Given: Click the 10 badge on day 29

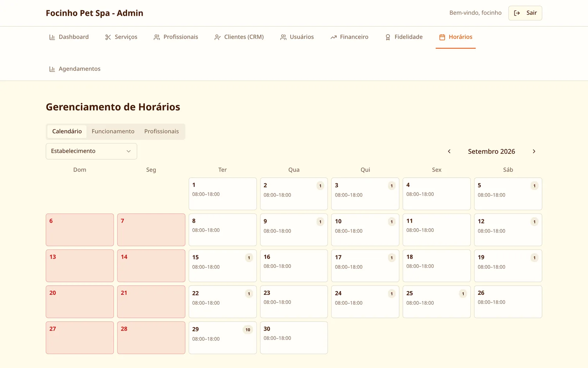Looking at the screenshot, I should tap(248, 330).
